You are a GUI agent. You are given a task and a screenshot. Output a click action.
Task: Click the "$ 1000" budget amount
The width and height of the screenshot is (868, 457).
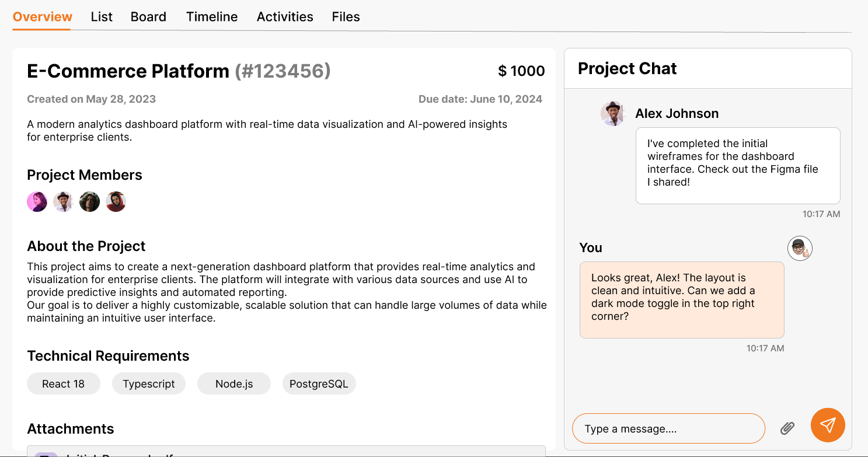click(x=521, y=71)
